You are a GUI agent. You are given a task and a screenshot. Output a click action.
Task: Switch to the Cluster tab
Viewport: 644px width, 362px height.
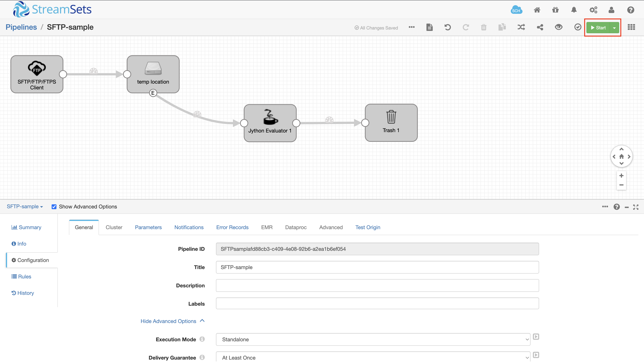pyautogui.click(x=114, y=227)
